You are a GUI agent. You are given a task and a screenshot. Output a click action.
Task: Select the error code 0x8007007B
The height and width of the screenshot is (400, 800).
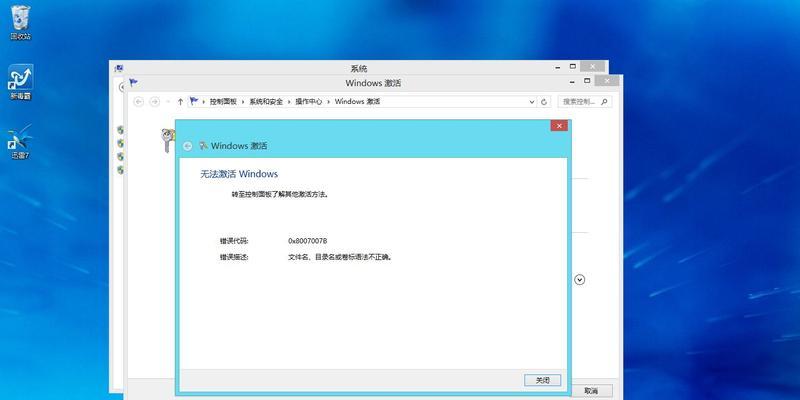coord(308,240)
